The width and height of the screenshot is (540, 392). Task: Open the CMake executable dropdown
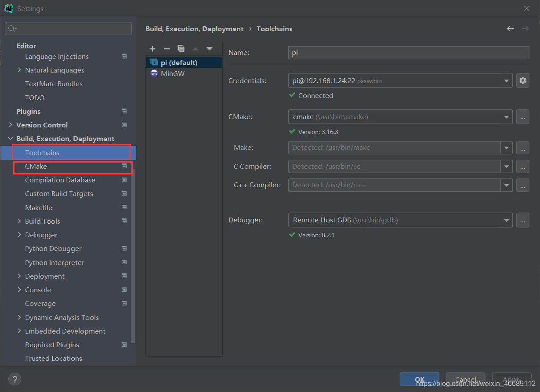(x=507, y=117)
